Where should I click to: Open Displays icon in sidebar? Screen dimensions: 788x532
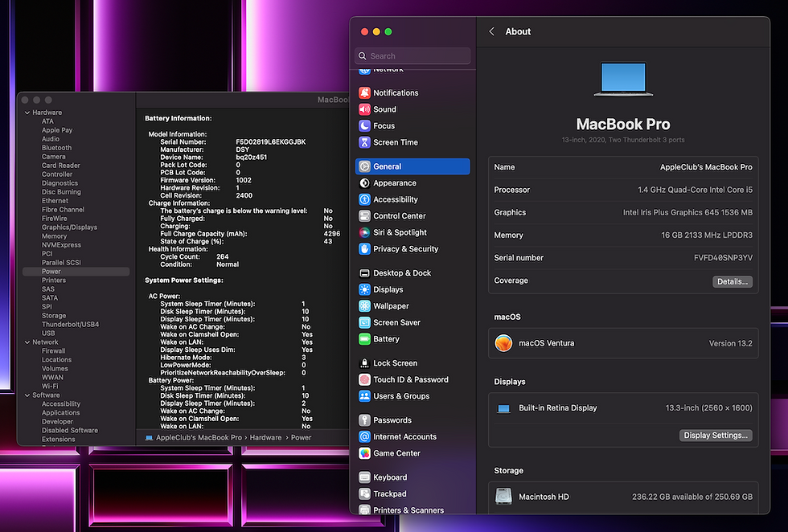tap(364, 289)
